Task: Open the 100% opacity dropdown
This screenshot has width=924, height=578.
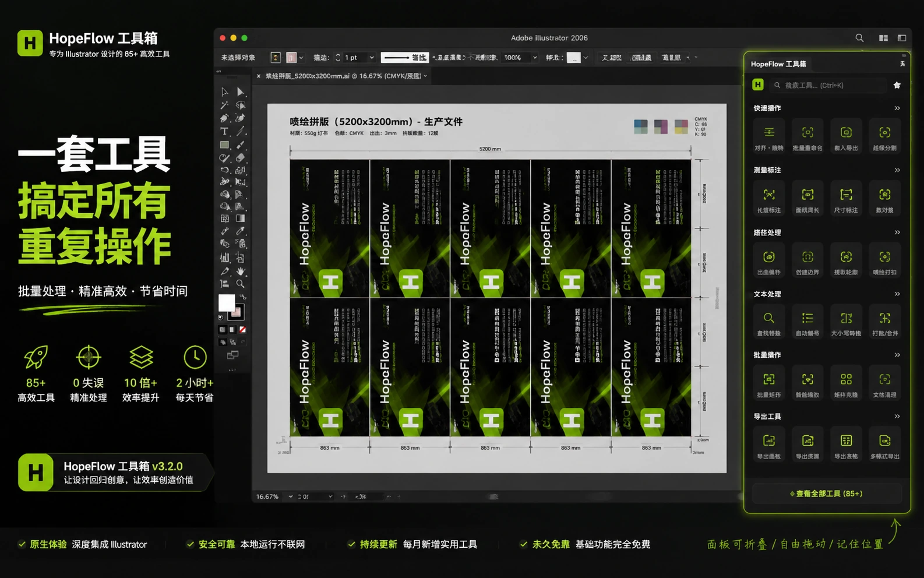Action: (535, 58)
